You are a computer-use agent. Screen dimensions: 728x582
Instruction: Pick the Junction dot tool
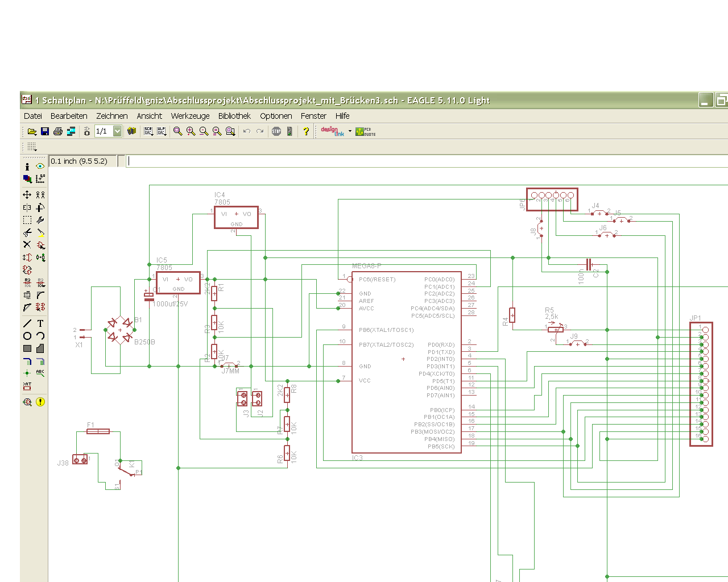pyautogui.click(x=27, y=373)
